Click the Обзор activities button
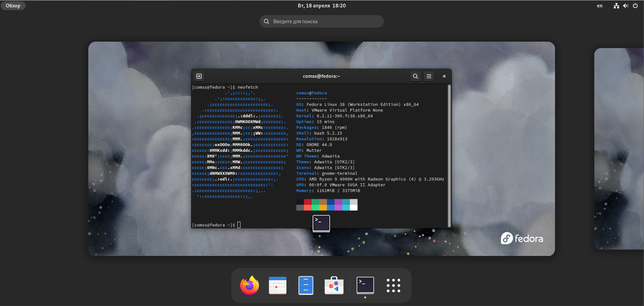The image size is (644, 306). tap(13, 6)
